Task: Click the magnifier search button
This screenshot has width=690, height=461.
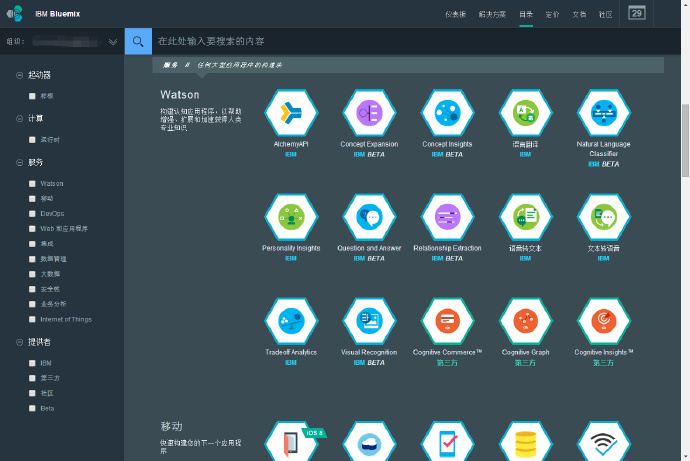Action: (x=138, y=41)
